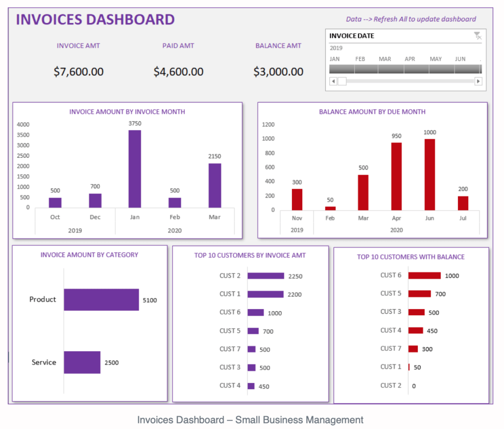504x429 pixels.
Task: Select the $7,600.00 invoice amount value
Action: [x=78, y=72]
